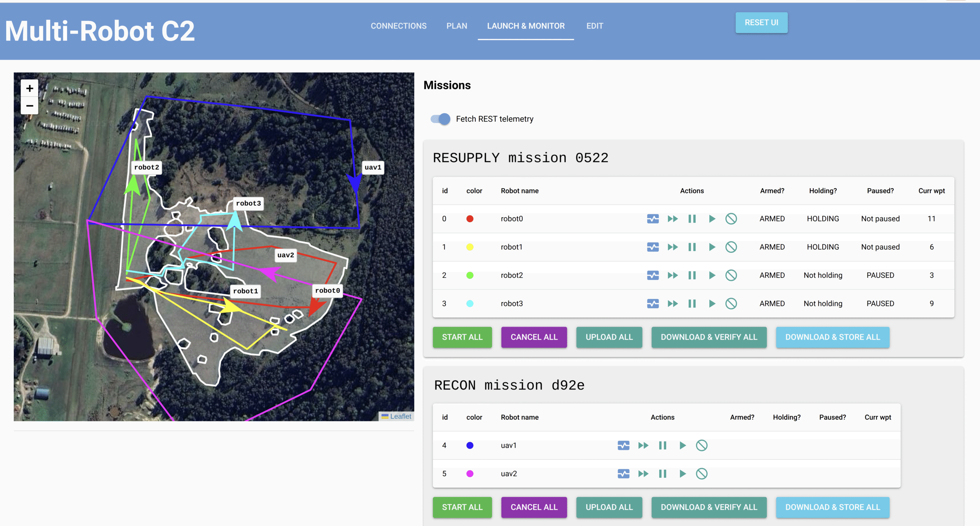Click the Reset UI button

coord(761,23)
